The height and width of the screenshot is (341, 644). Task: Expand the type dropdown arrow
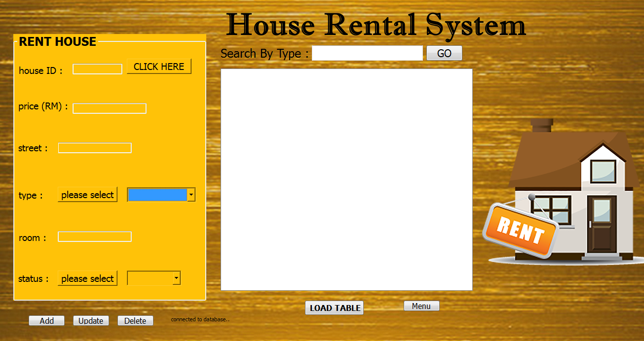coord(191,194)
